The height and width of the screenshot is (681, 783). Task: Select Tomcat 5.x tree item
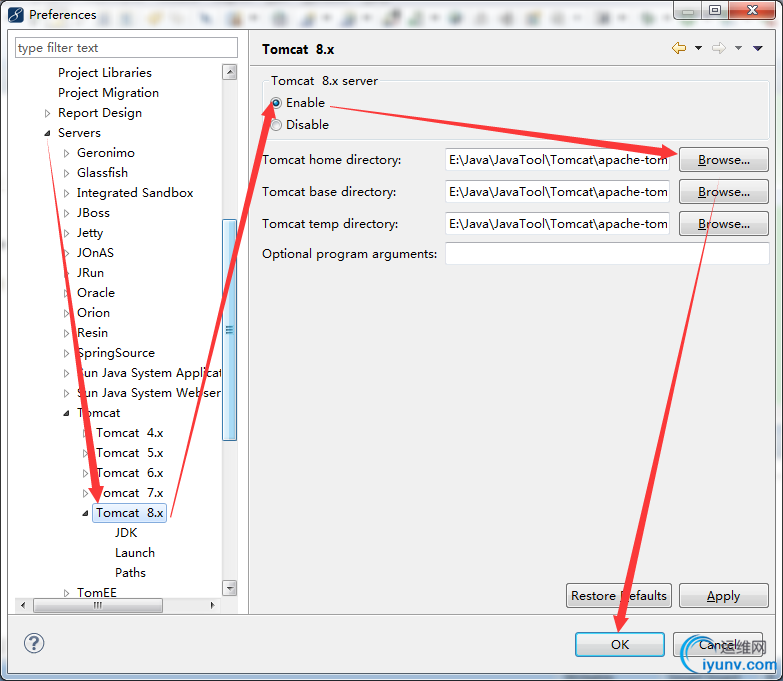click(x=130, y=453)
